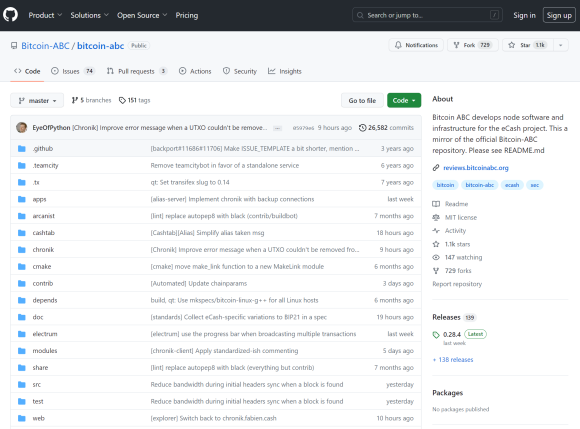Star the repository

(528, 45)
